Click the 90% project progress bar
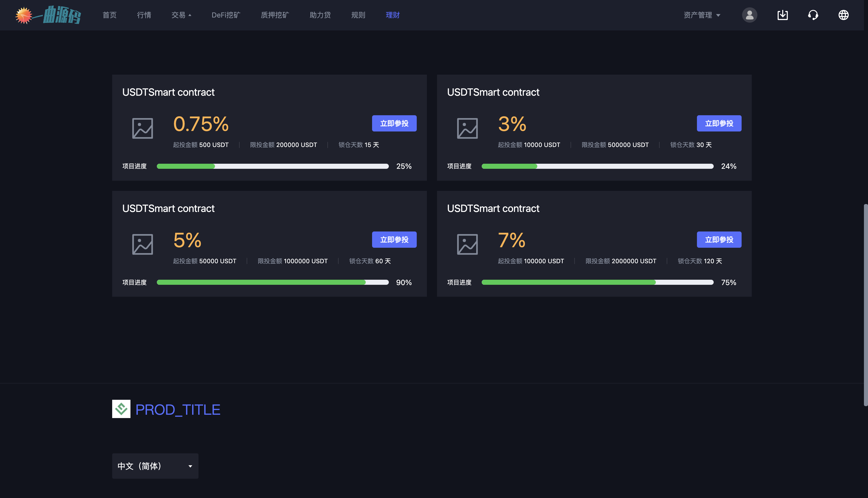868x498 pixels. click(x=273, y=282)
